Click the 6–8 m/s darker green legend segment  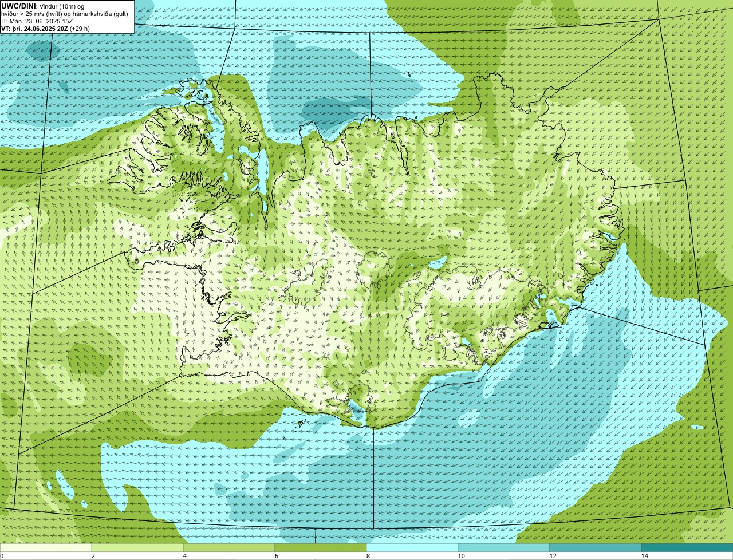[x=321, y=547]
